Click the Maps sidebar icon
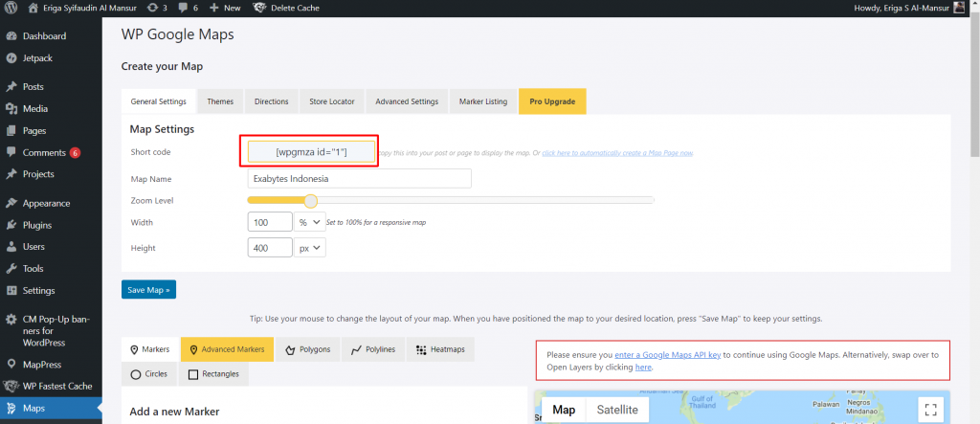The height and width of the screenshot is (424, 980). point(11,409)
